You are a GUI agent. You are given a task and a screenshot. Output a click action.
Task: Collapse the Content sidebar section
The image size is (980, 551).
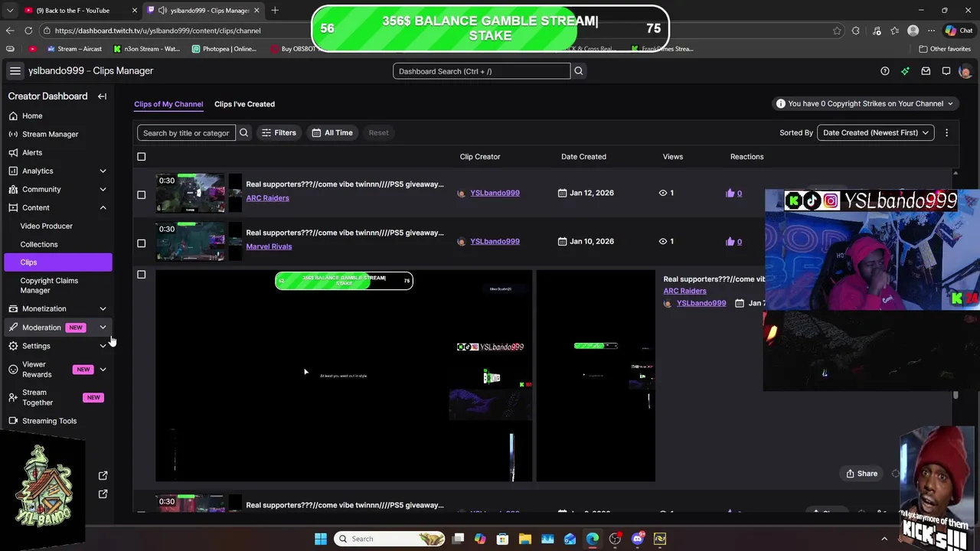click(103, 207)
